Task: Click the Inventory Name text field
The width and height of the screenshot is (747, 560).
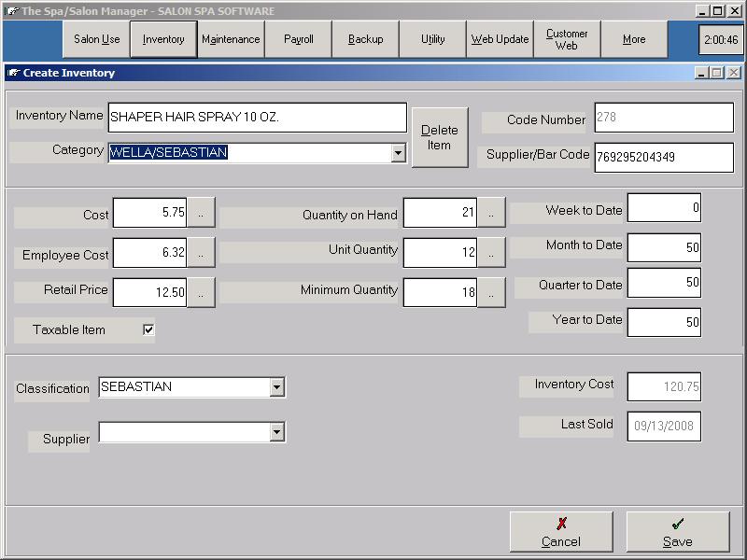Action: click(x=257, y=118)
